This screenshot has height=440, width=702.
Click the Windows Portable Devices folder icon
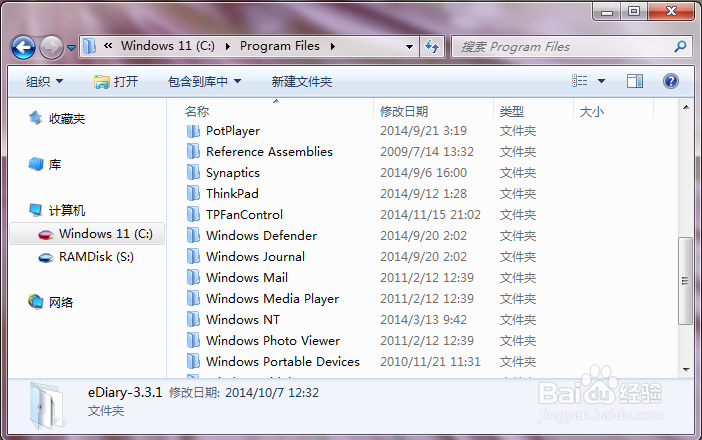[193, 362]
